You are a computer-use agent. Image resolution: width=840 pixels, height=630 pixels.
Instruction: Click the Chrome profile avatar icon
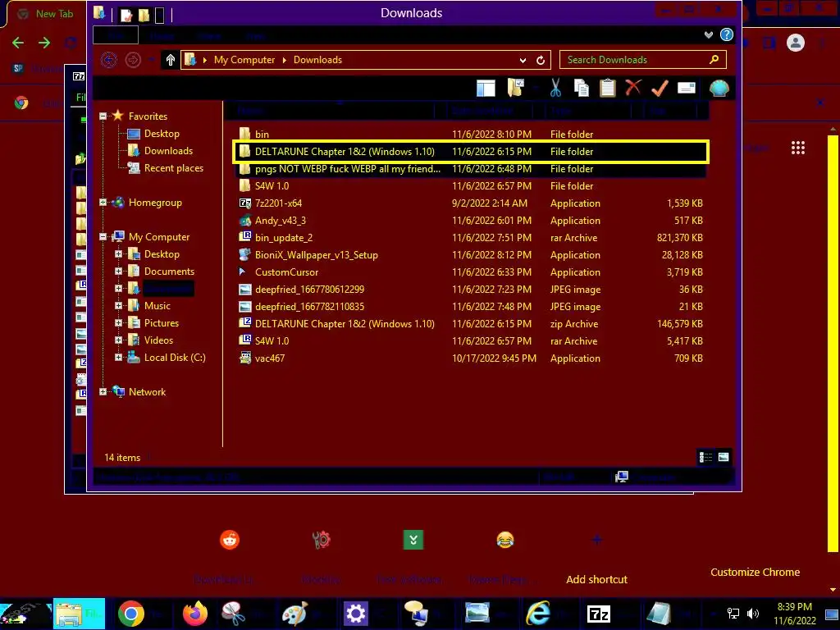(796, 43)
